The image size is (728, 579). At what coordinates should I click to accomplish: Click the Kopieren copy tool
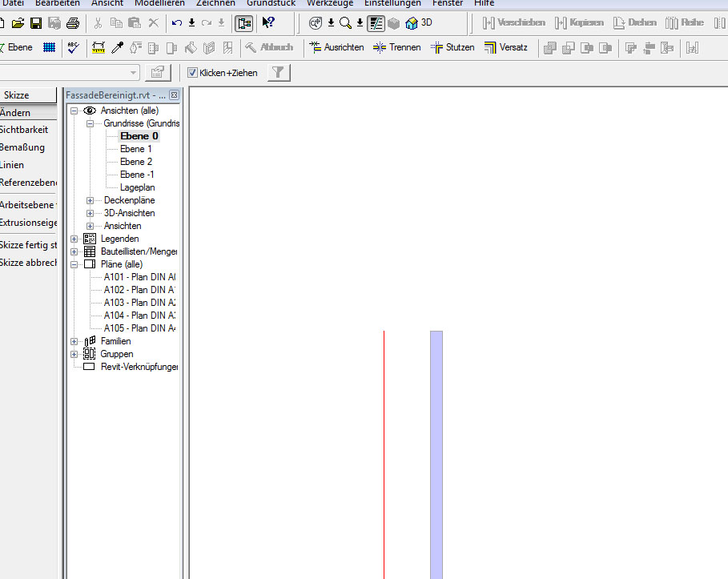(579, 22)
